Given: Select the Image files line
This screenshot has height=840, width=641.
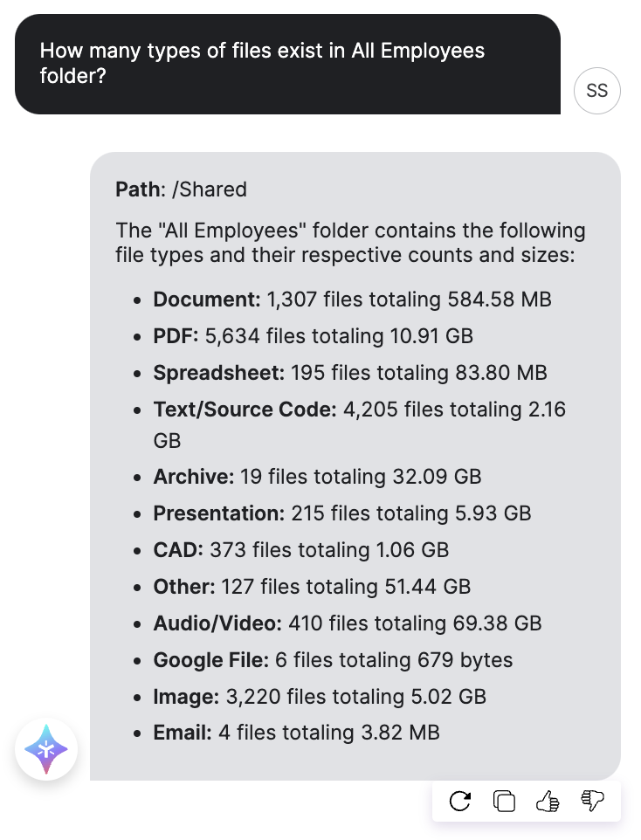Looking at the screenshot, I should [x=320, y=697].
